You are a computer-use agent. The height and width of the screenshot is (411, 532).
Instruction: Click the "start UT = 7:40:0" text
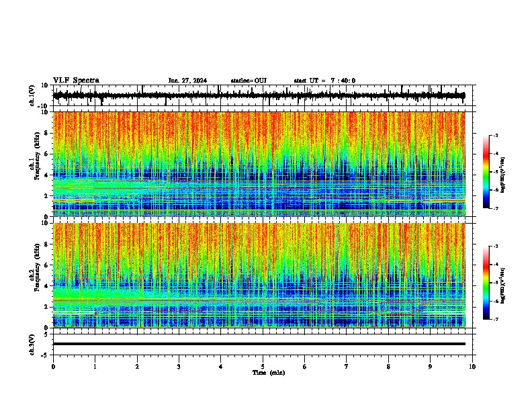(324, 81)
